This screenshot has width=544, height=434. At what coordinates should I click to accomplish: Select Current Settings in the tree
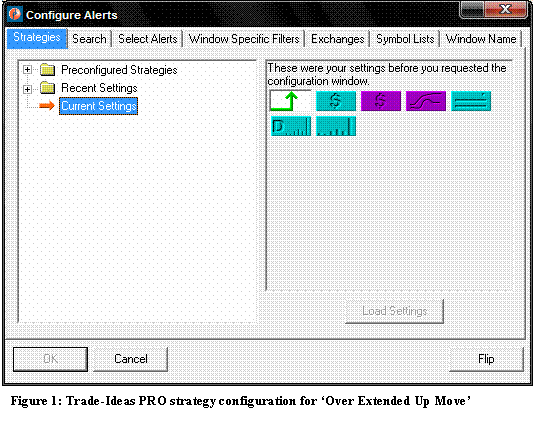[x=99, y=106]
